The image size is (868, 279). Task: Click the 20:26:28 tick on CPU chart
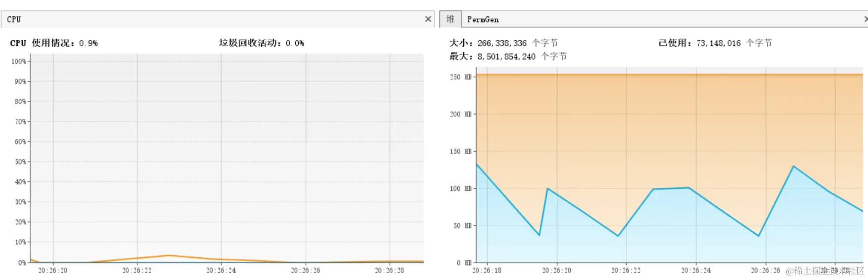[389, 271]
